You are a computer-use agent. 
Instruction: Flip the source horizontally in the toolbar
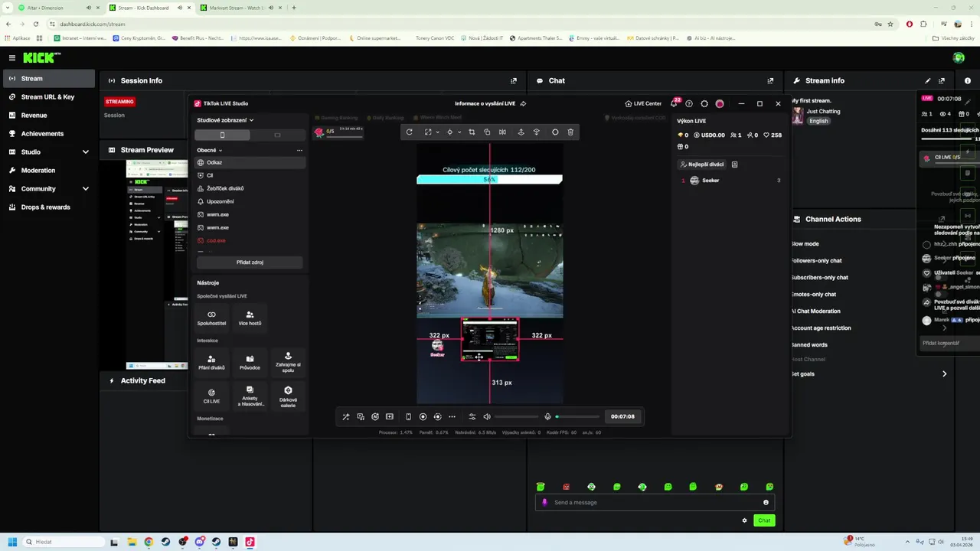[x=502, y=132]
